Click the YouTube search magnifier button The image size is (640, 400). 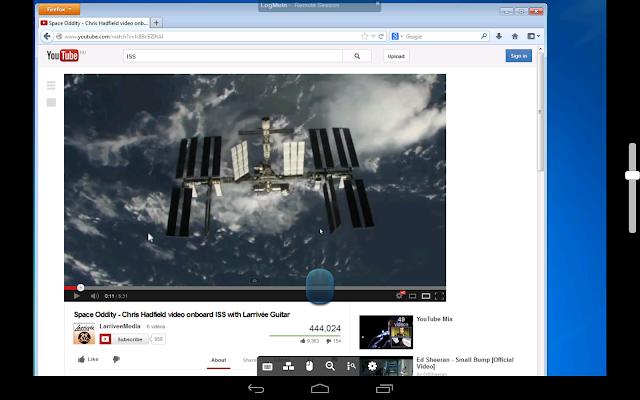click(x=357, y=56)
